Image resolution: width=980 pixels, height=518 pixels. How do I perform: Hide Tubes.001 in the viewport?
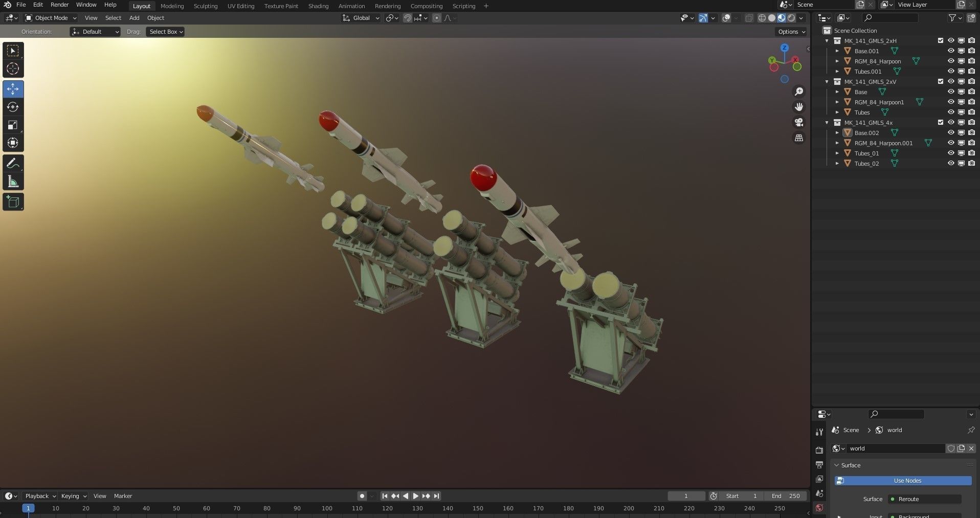point(951,71)
